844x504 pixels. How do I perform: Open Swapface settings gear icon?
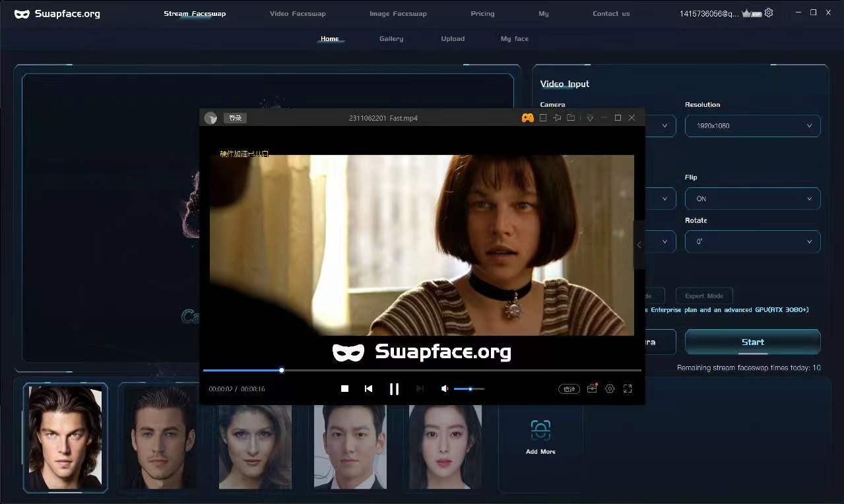769,13
